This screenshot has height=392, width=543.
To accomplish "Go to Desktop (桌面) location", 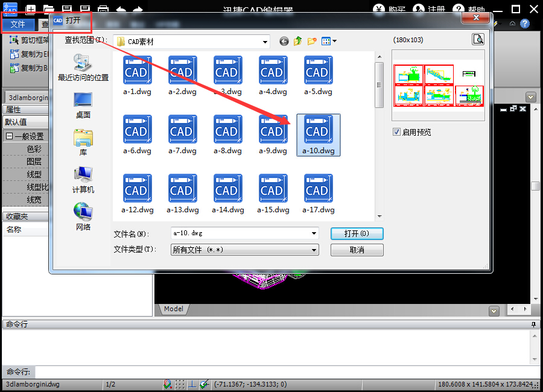I will (x=83, y=106).
